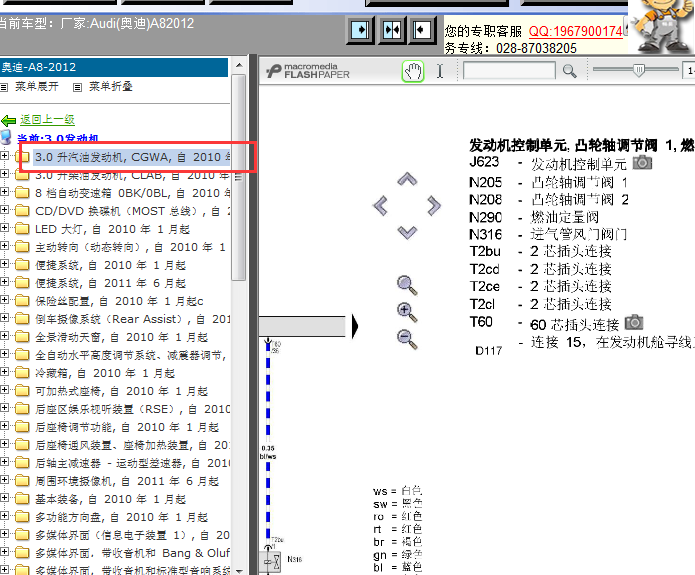Click the FlashPaper zoom slider handle
Image resolution: width=695 pixels, height=575 pixels.
[x=639, y=70]
